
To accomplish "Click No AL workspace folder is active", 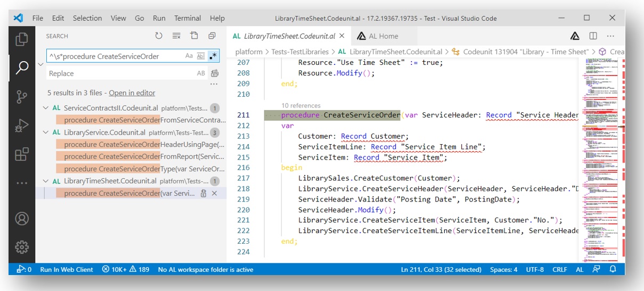I will pos(206,269).
